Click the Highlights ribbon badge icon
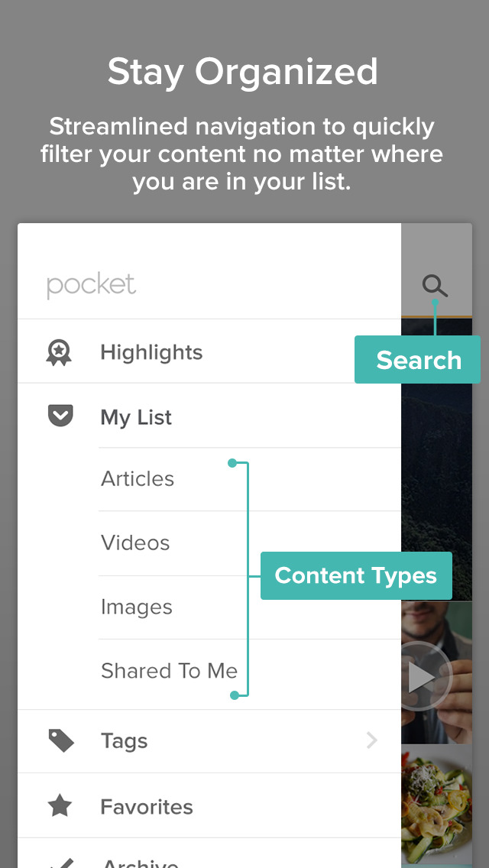Viewport: 489px width, 868px height. pyautogui.click(x=59, y=353)
